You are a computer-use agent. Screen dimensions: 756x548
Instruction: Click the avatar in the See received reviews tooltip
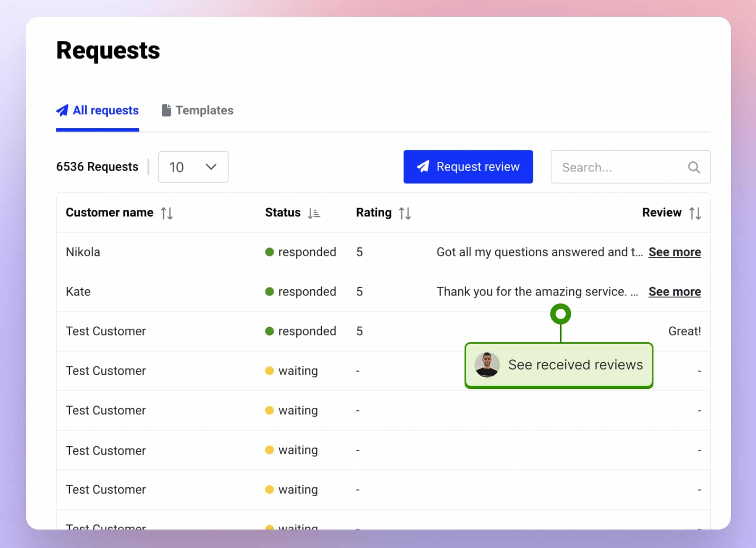click(487, 365)
